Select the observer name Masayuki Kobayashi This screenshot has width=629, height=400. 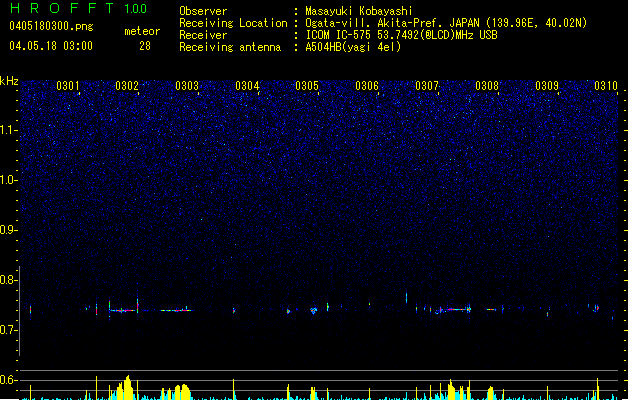359,11
